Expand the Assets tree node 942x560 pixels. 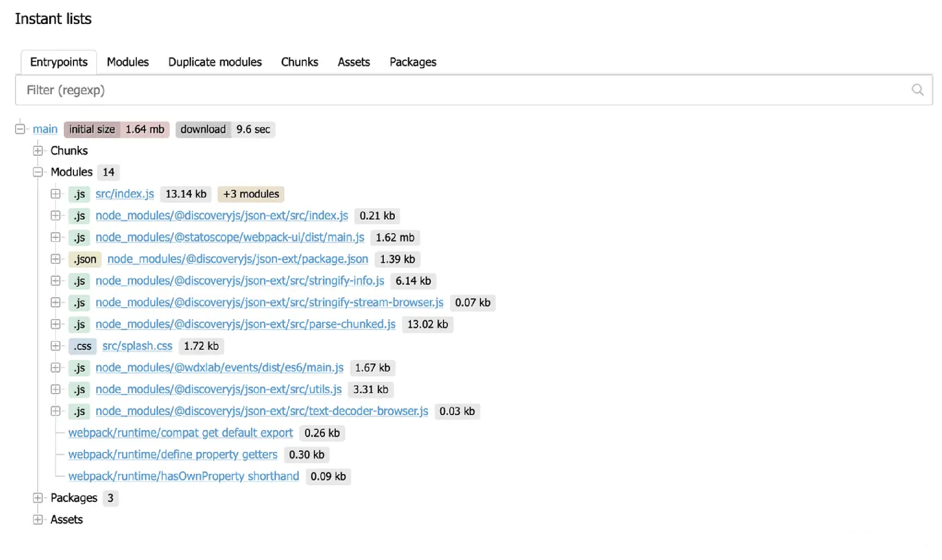coord(38,519)
